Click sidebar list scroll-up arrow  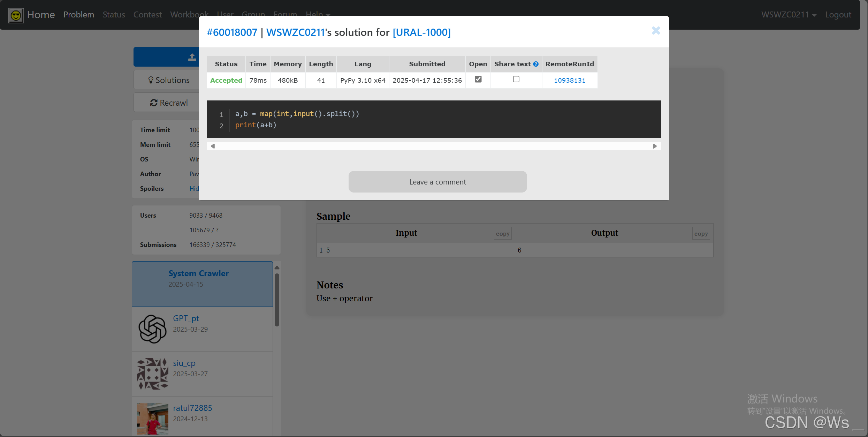277,268
